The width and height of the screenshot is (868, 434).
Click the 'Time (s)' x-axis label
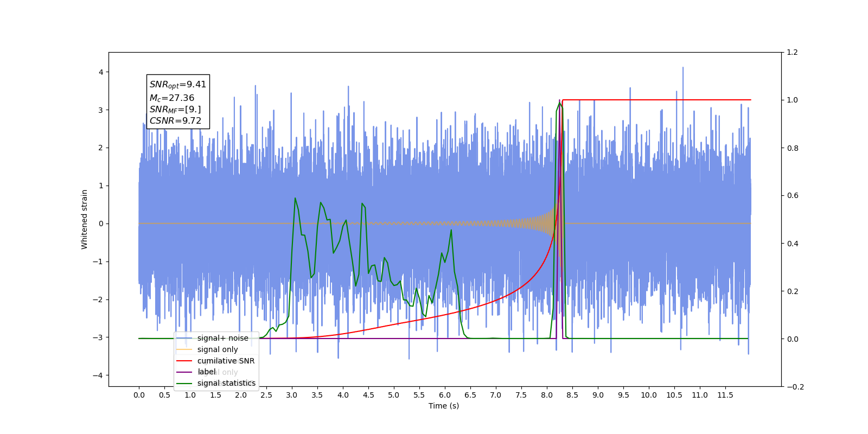444,406
